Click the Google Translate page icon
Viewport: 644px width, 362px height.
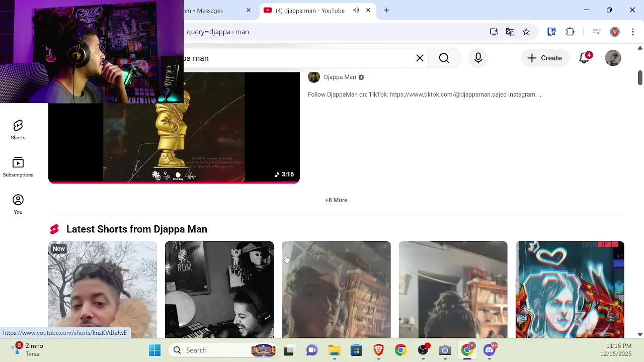tap(510, 32)
